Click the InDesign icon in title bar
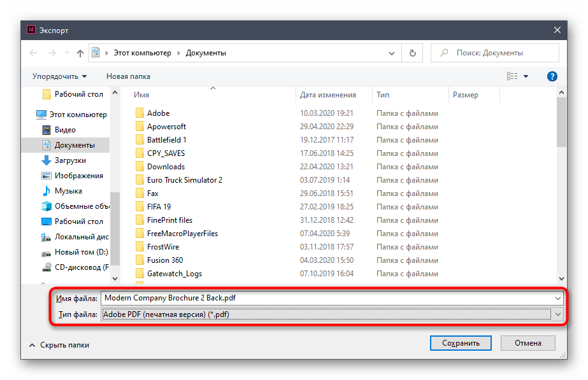 [31, 30]
